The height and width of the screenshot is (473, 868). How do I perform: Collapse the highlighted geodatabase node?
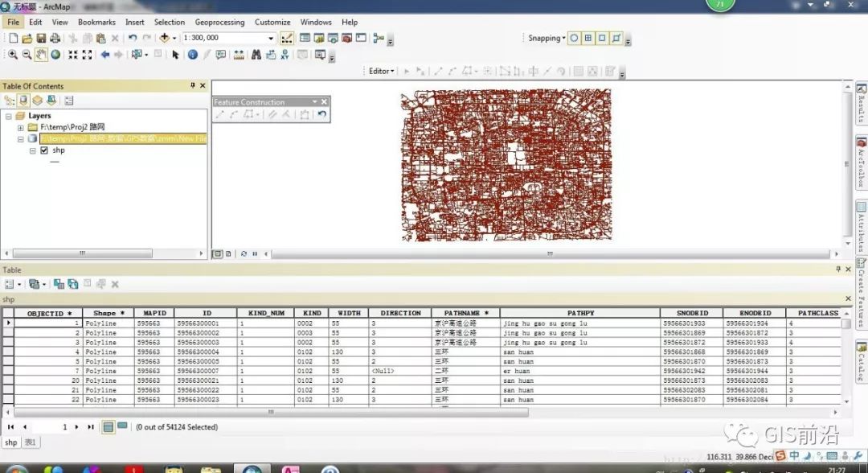pos(20,139)
